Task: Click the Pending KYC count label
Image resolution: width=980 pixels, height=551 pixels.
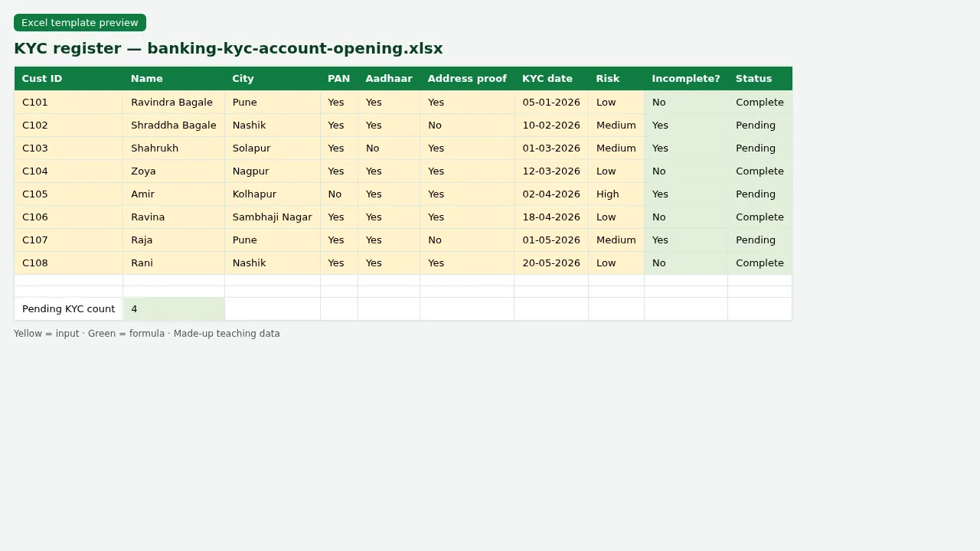Action: 69,309
